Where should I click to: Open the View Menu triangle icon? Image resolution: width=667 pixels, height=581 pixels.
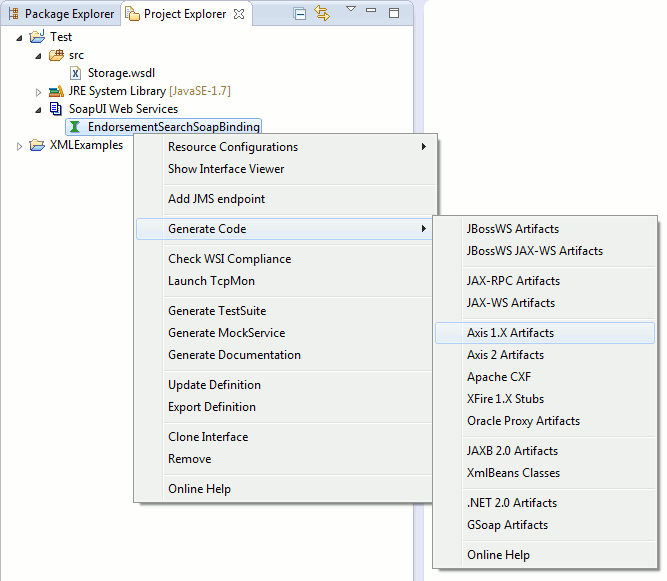[351, 9]
